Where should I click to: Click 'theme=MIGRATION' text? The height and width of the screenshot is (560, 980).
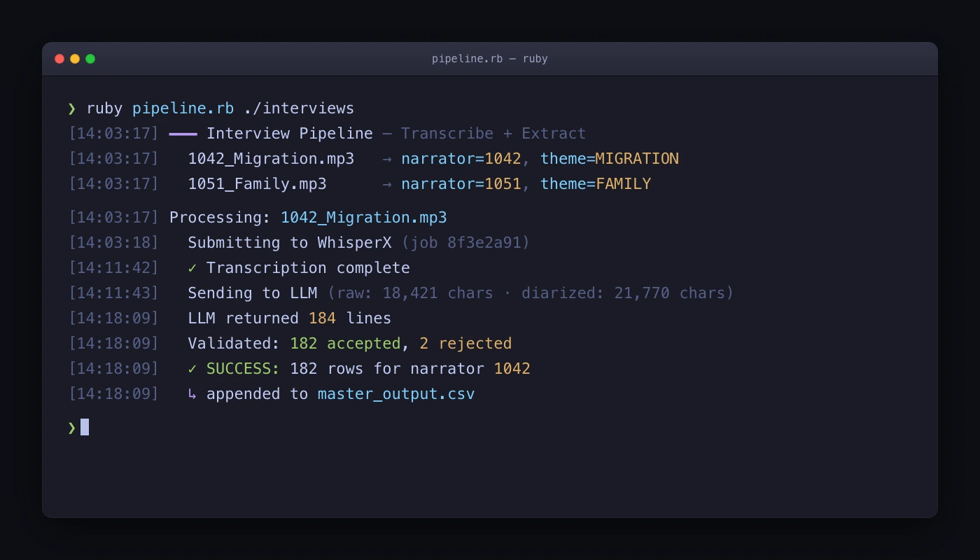tap(610, 159)
